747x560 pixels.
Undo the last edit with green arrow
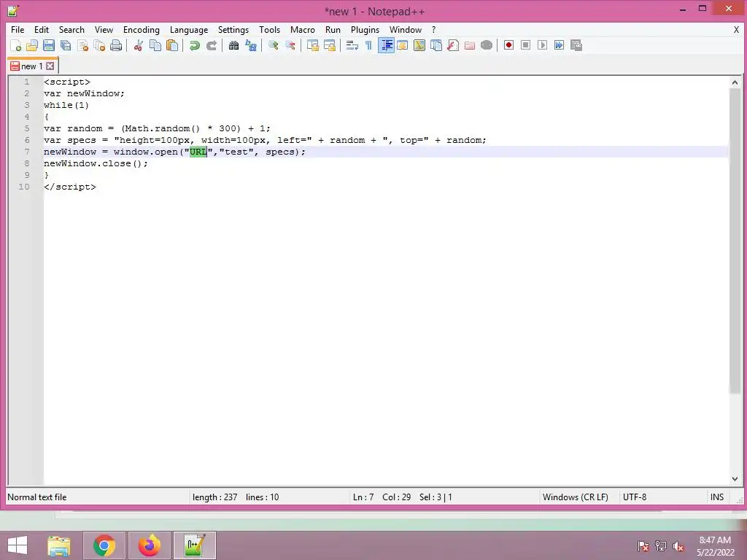pos(194,45)
